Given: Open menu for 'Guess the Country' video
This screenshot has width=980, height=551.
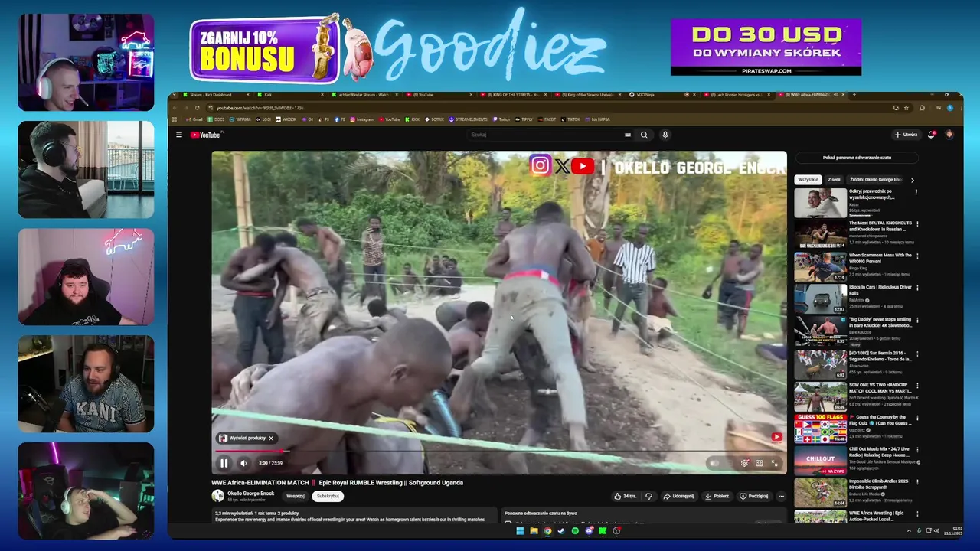Looking at the screenshot, I should click(x=916, y=418).
